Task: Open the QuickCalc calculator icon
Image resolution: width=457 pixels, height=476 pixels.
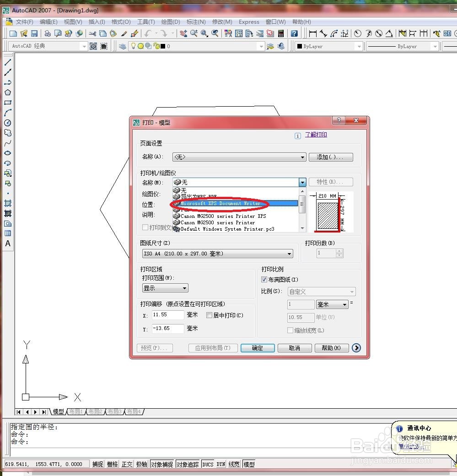Action: 281,33
